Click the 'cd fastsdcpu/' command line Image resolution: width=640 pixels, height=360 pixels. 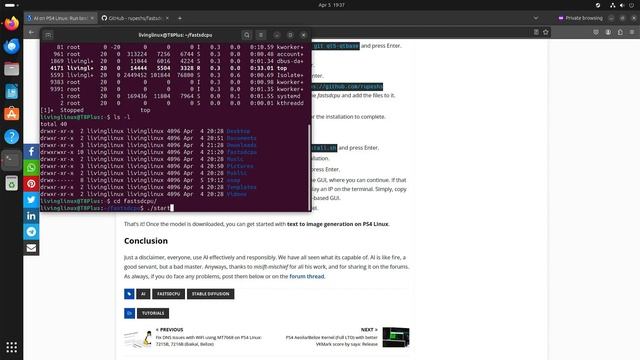[x=99, y=201]
